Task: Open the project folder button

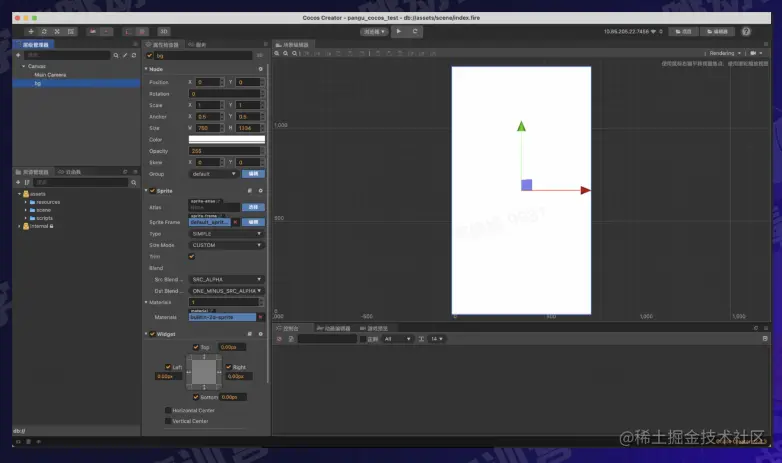Action: (x=683, y=31)
